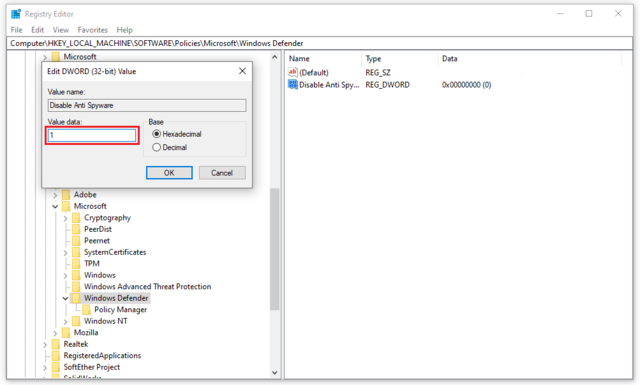Select the Policy Manager tree item
The image size is (640, 385).
pos(120,309)
